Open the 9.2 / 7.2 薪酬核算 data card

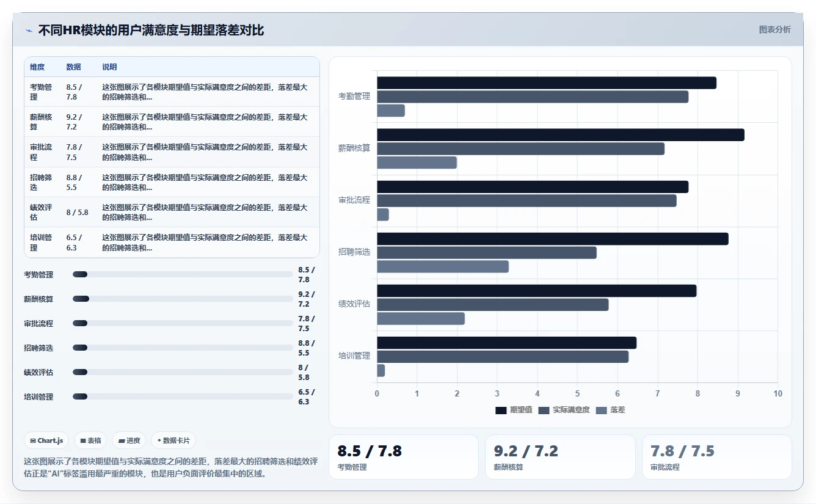point(560,457)
